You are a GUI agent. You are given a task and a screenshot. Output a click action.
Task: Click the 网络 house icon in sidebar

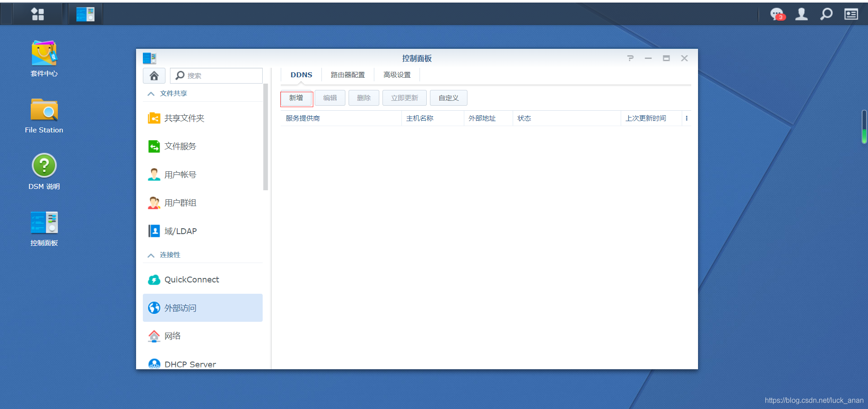click(154, 336)
